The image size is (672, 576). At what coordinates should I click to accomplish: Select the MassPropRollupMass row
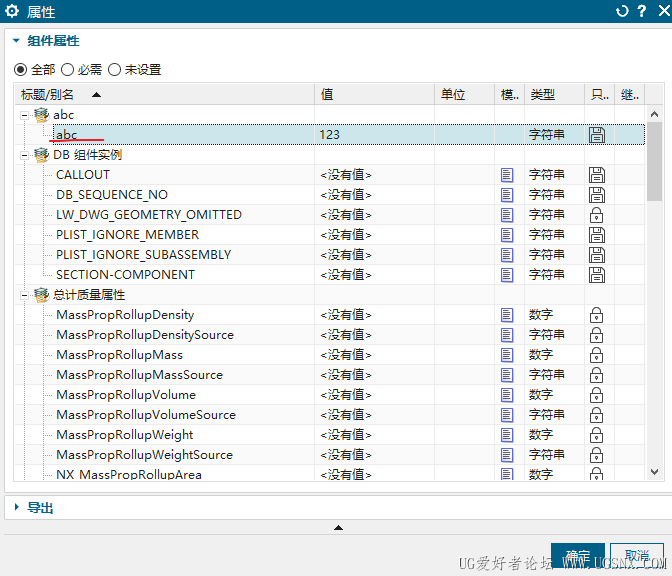click(x=330, y=355)
